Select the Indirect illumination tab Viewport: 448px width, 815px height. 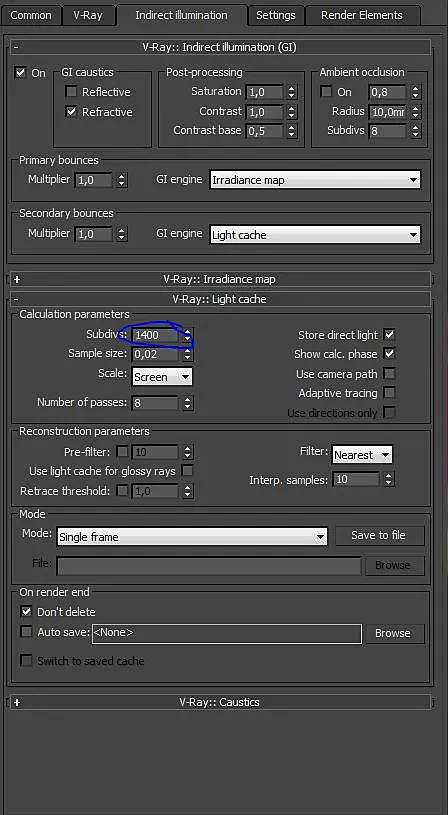point(181,15)
